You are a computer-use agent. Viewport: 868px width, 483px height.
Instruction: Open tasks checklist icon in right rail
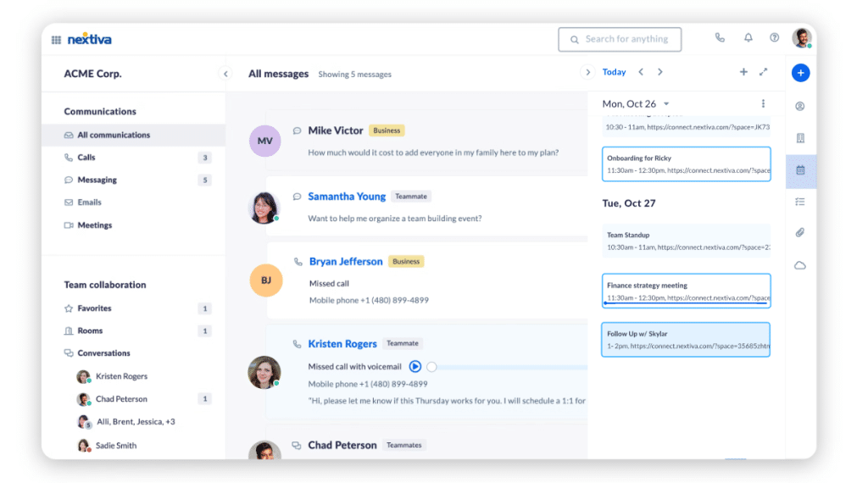coord(800,202)
